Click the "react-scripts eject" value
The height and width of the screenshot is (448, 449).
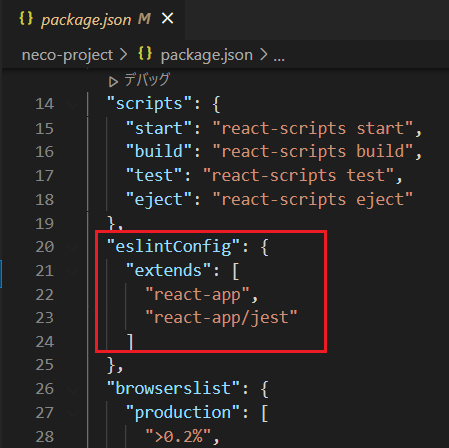click(x=313, y=199)
